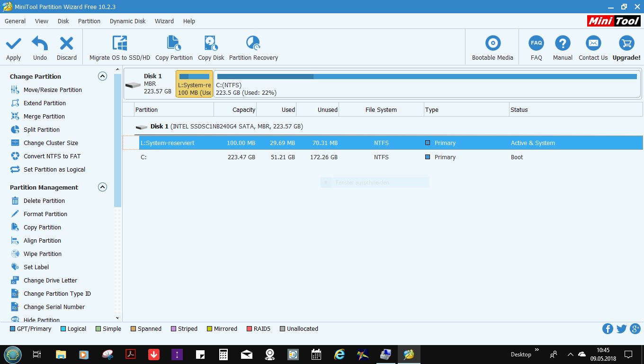Open the Wizard menu
The image size is (644, 364).
click(x=164, y=21)
